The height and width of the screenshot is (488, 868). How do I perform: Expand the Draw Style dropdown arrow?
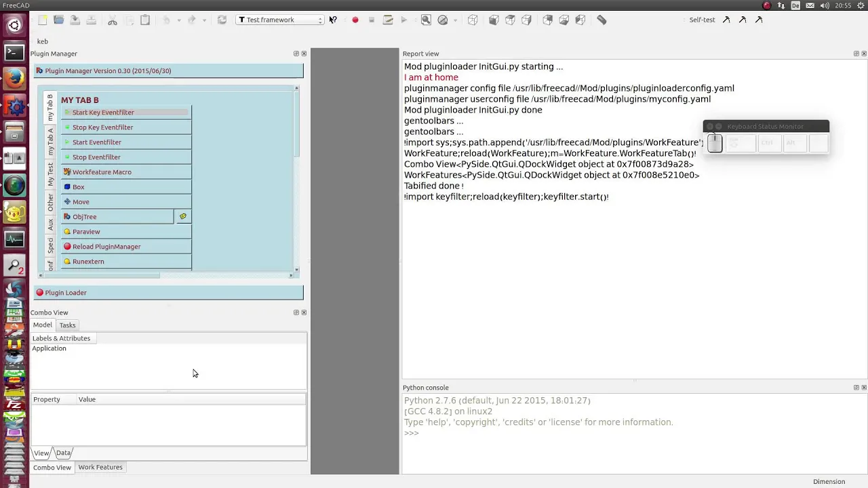coord(455,20)
